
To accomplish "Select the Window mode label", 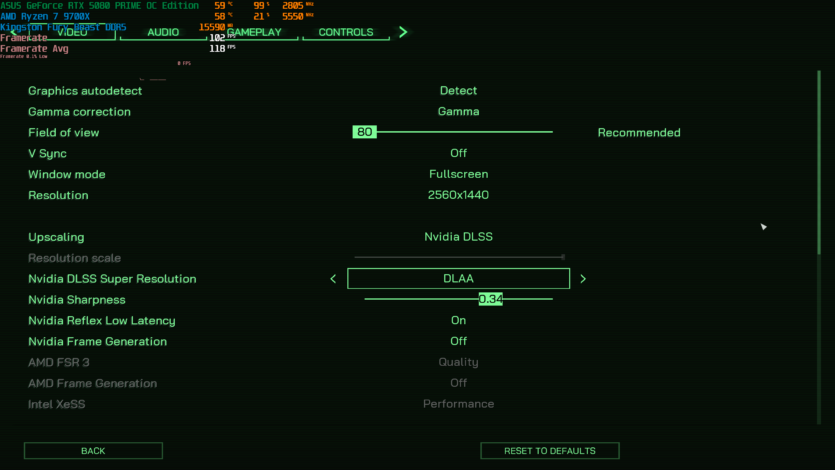I will [x=67, y=174].
